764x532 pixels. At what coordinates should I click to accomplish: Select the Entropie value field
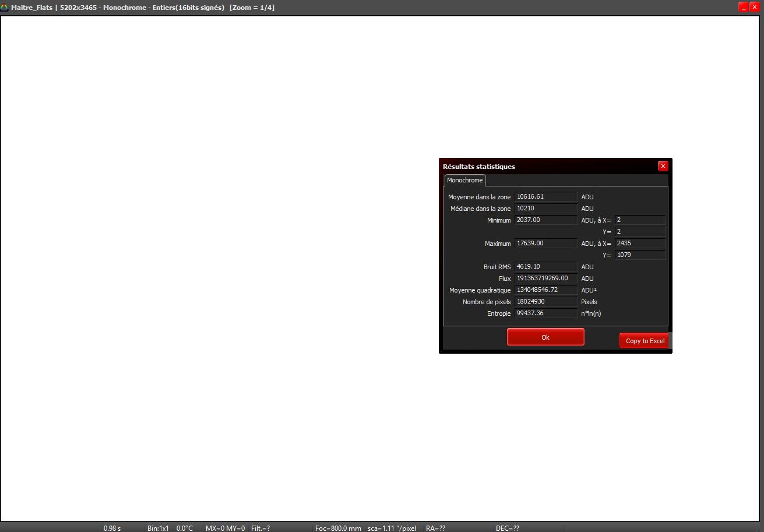click(545, 313)
